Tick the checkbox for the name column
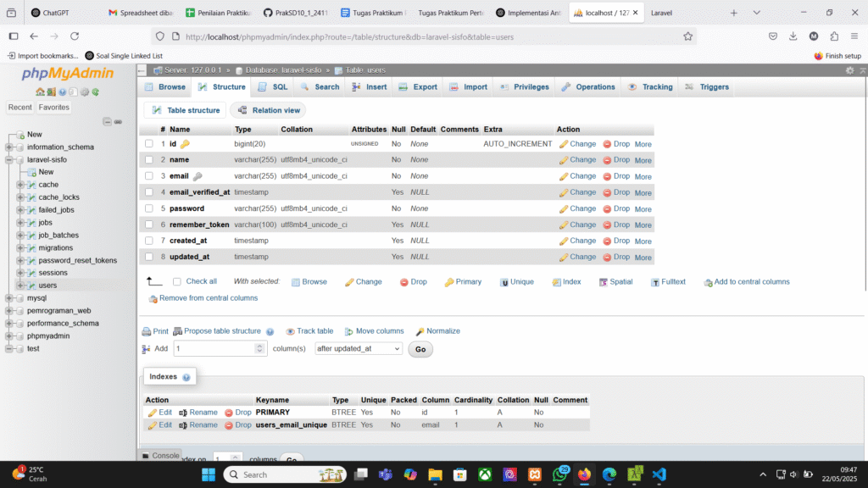This screenshot has height=488, width=868. click(x=149, y=160)
